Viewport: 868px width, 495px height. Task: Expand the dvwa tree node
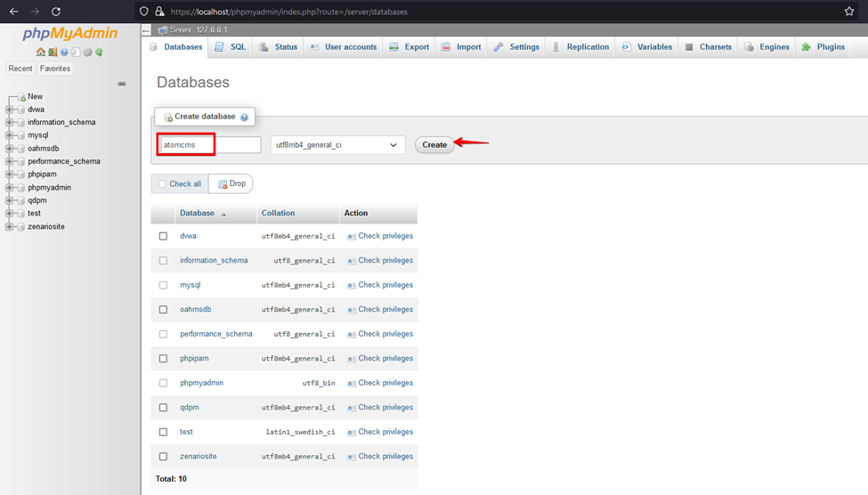[10, 110]
